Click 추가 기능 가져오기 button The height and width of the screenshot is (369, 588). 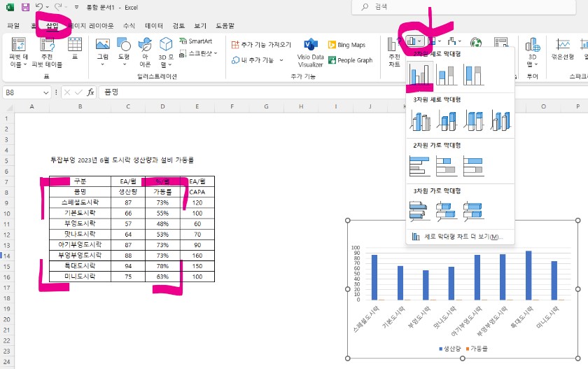(x=261, y=45)
